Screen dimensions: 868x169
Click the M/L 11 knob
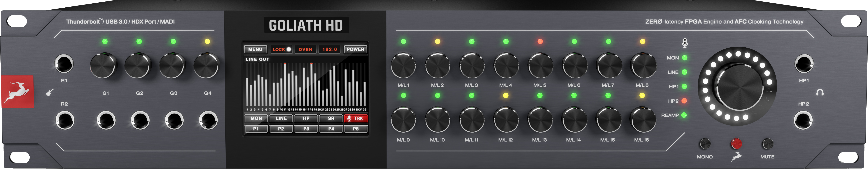472,120
